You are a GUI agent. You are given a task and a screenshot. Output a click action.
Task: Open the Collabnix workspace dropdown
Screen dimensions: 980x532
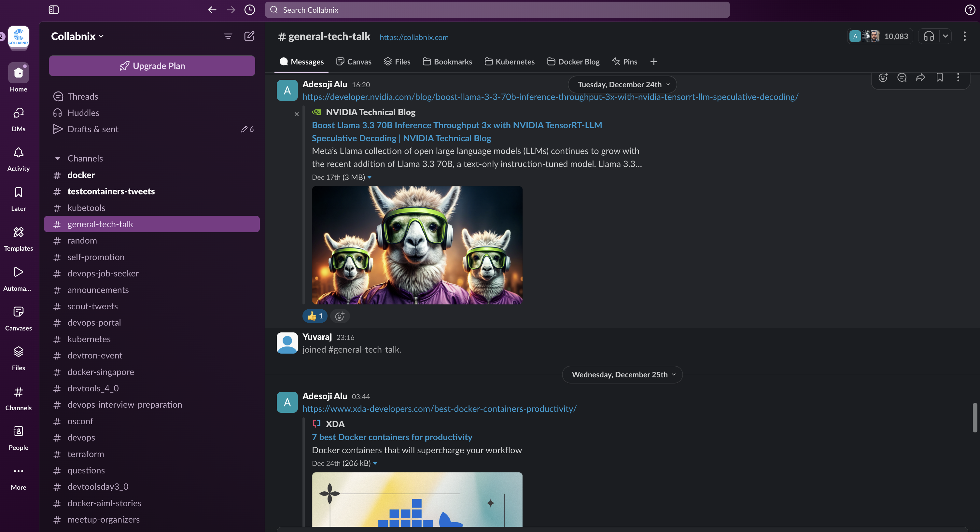[77, 36]
